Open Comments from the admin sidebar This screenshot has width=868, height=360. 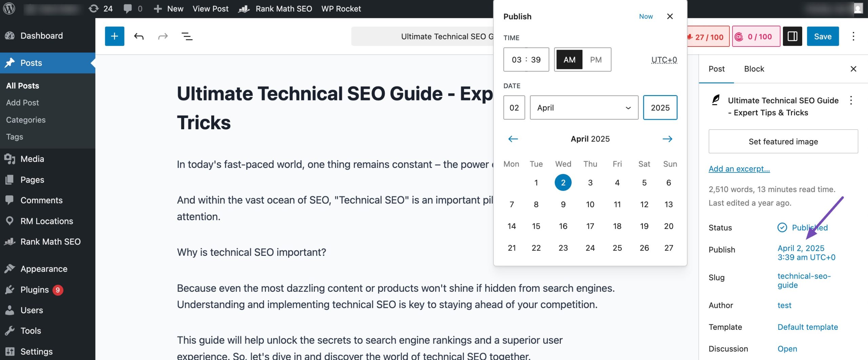pyautogui.click(x=41, y=200)
